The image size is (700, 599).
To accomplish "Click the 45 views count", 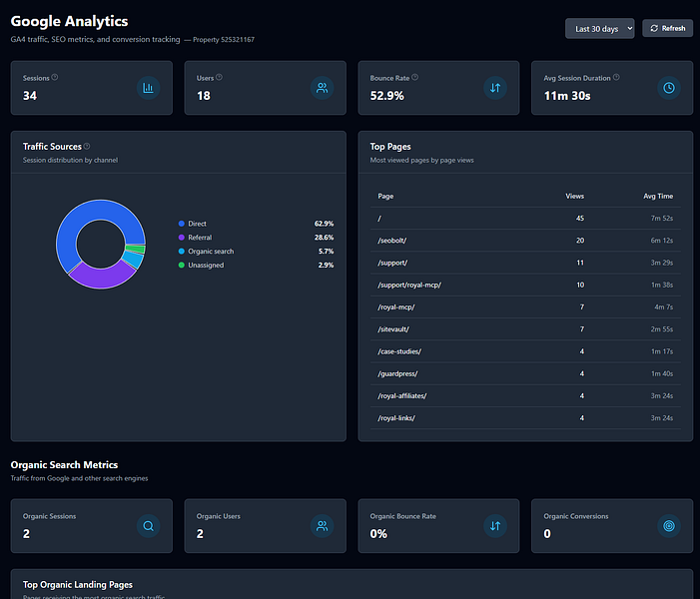I will pos(580,219).
